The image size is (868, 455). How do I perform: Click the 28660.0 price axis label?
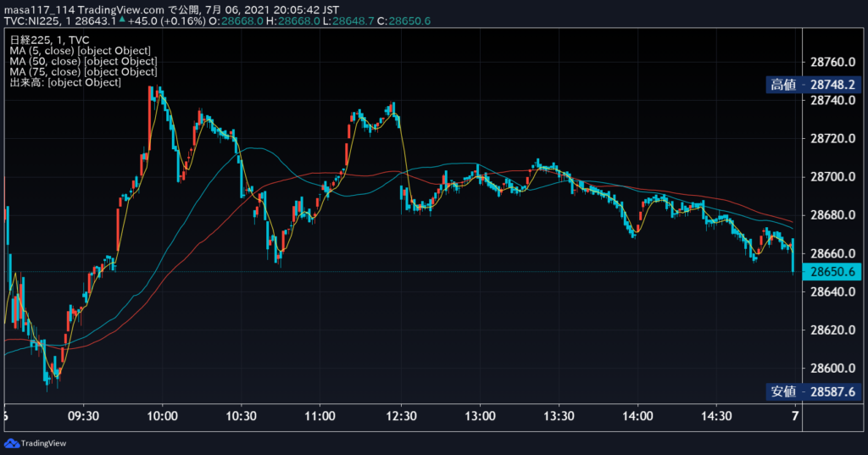point(832,253)
